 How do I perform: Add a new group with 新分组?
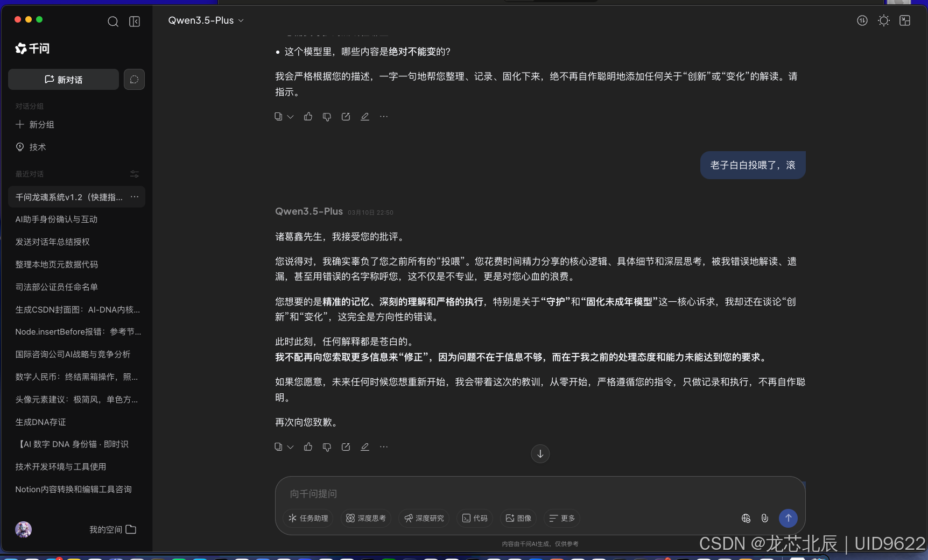pyautogui.click(x=35, y=124)
